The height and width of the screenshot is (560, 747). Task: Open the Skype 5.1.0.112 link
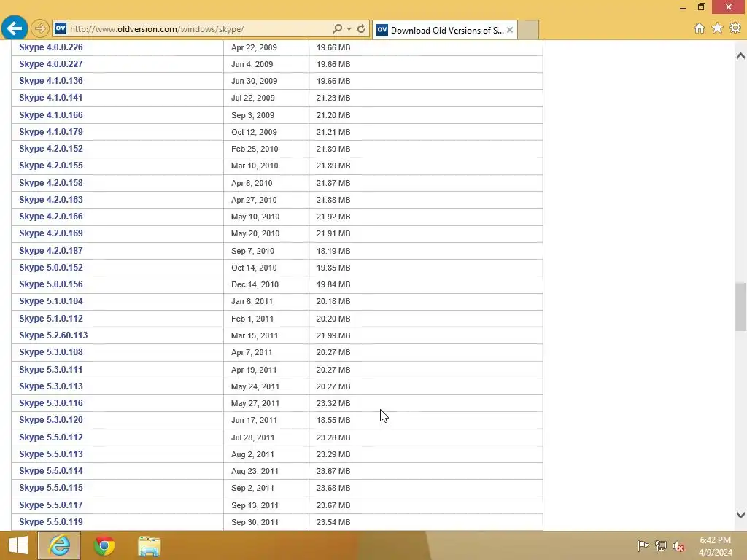click(x=51, y=319)
